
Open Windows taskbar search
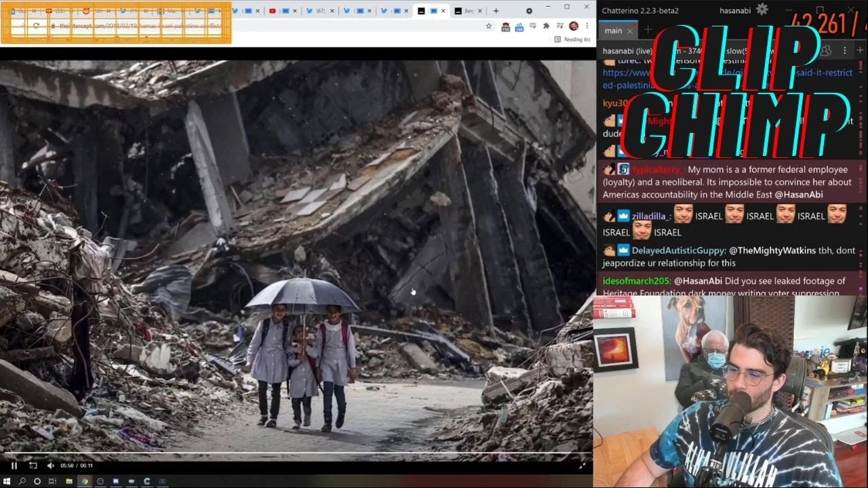coord(22,481)
